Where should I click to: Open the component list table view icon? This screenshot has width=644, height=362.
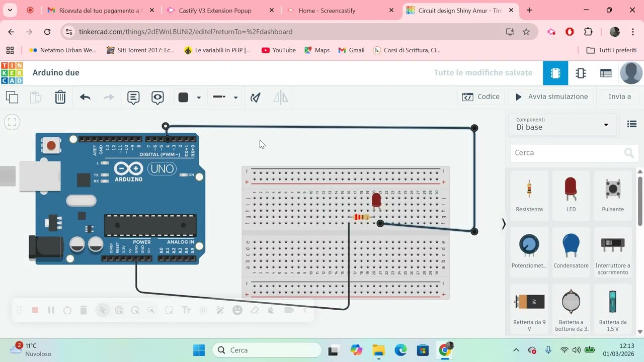[x=606, y=73]
